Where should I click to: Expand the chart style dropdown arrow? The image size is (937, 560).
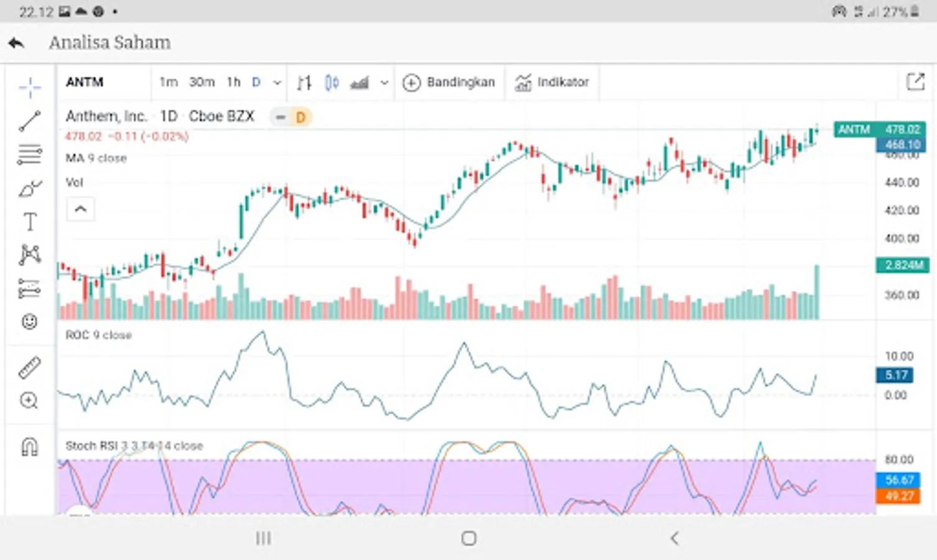coord(385,82)
